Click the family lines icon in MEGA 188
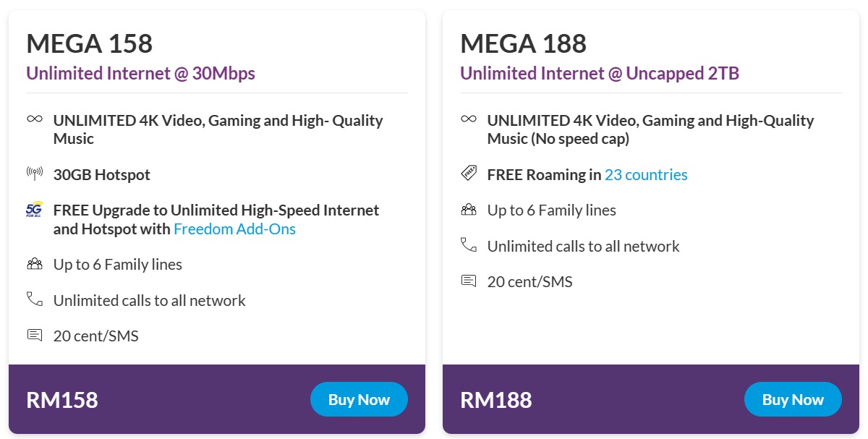The image size is (868, 439). click(x=469, y=210)
